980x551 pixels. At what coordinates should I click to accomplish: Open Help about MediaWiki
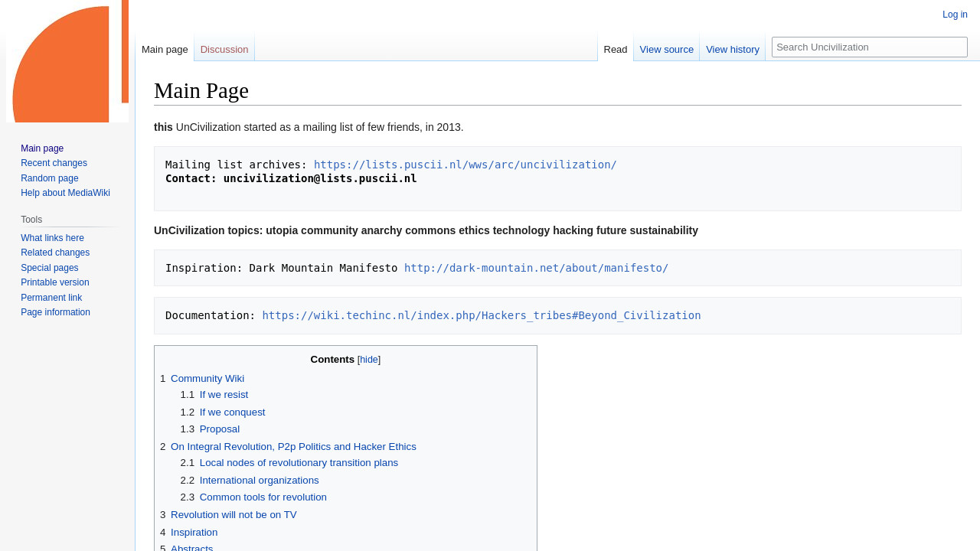[65, 194]
